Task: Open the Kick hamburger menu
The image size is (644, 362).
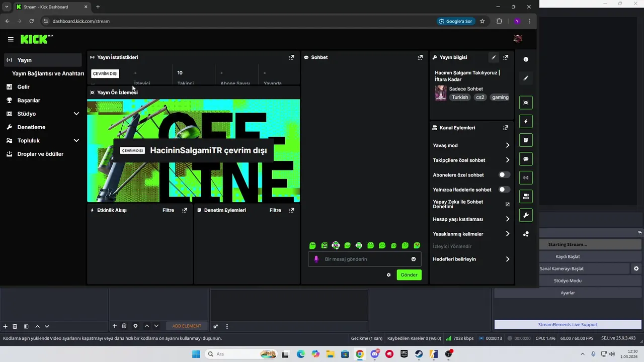Action: [x=11, y=39]
